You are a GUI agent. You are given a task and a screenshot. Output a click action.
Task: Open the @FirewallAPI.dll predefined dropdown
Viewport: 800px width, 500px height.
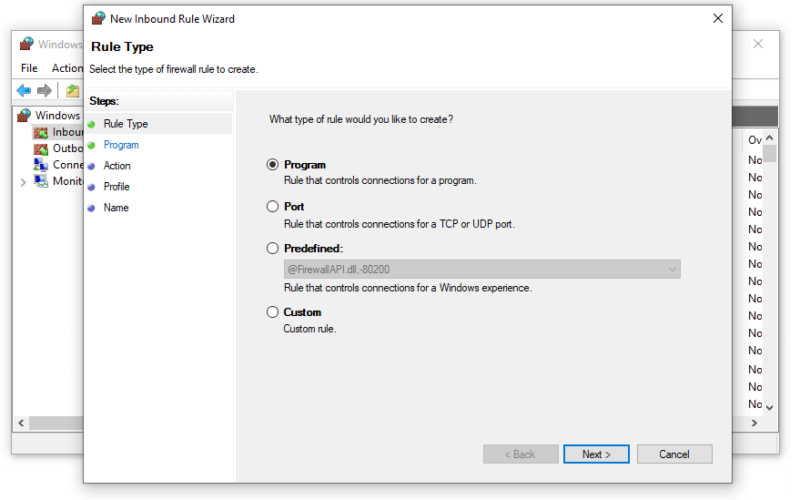coord(482,269)
